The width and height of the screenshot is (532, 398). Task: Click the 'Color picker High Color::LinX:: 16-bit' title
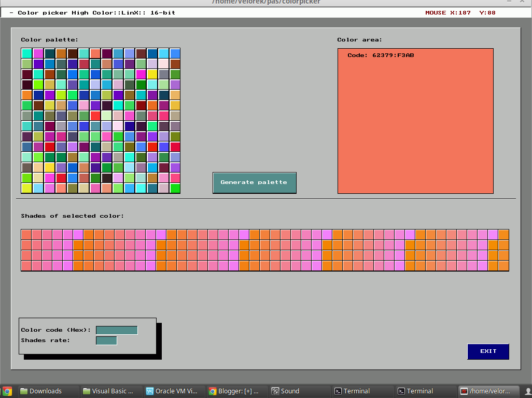point(96,13)
